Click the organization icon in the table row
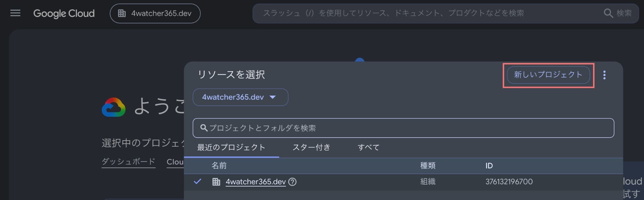Viewport: 644px width, 200px height. click(x=216, y=182)
